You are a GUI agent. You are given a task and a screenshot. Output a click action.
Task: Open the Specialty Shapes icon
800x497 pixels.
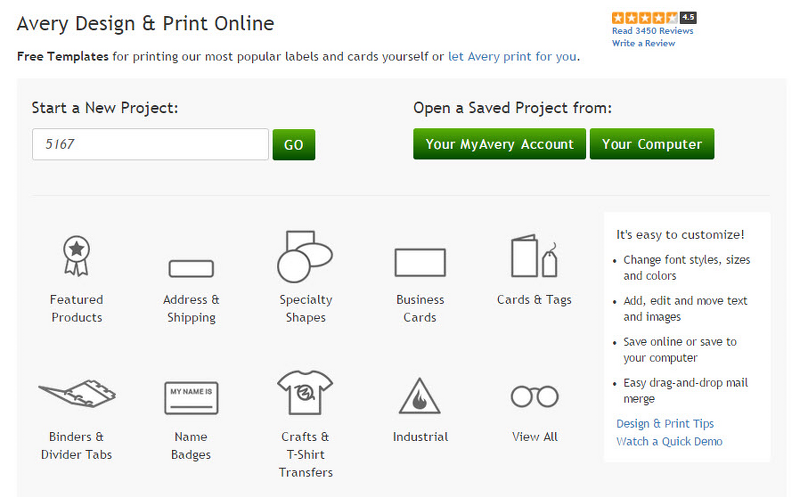point(305,257)
